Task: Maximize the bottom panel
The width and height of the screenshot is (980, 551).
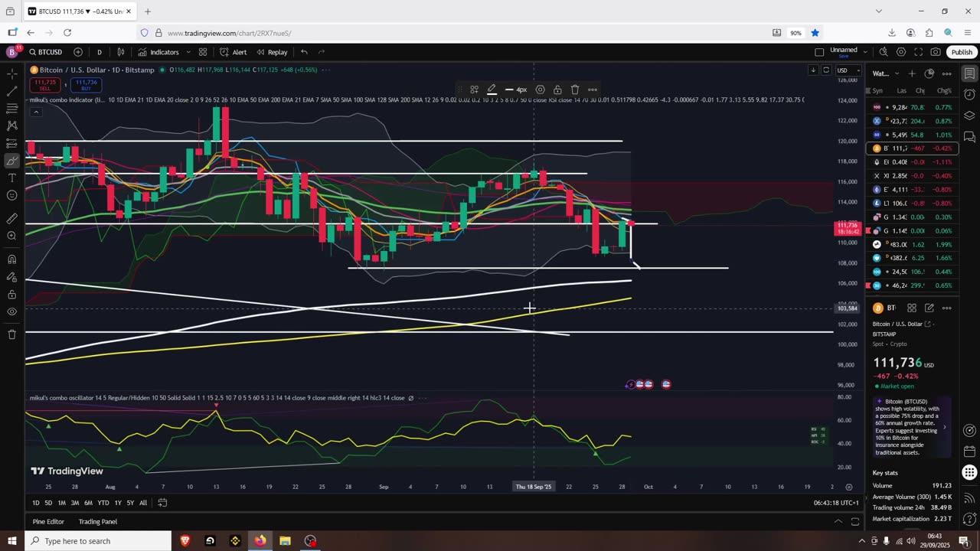Action: pyautogui.click(x=855, y=522)
